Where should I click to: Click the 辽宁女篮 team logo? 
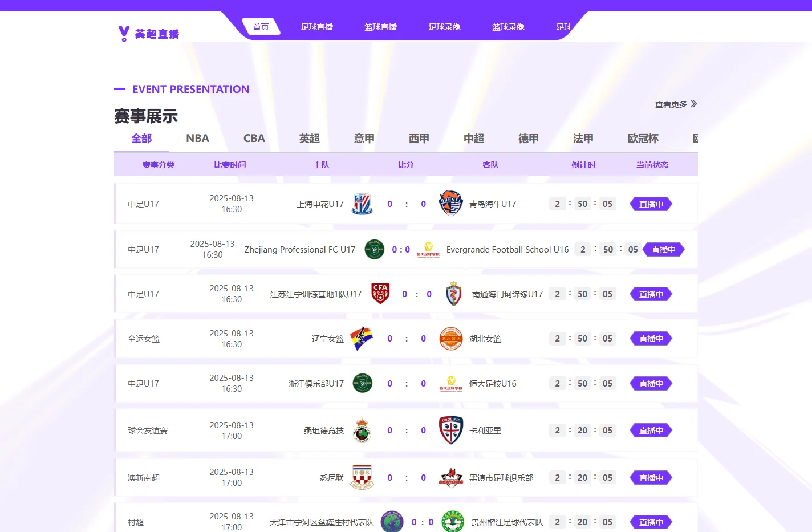[x=362, y=339]
